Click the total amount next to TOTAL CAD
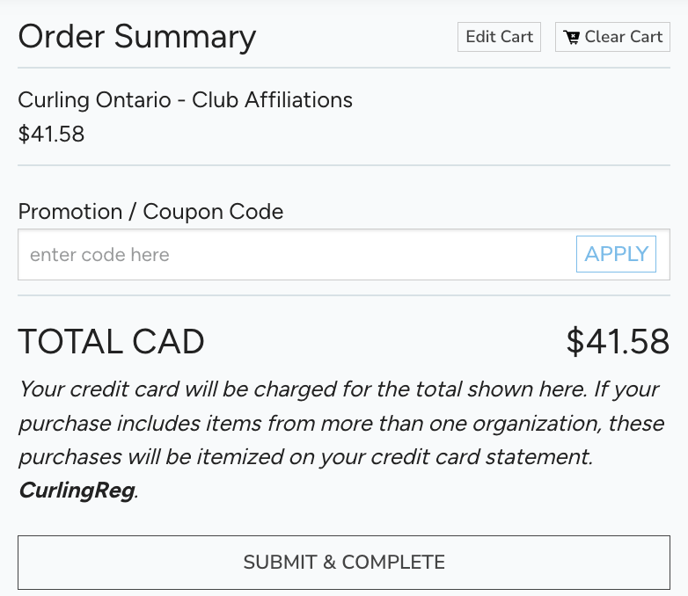 [x=617, y=342]
